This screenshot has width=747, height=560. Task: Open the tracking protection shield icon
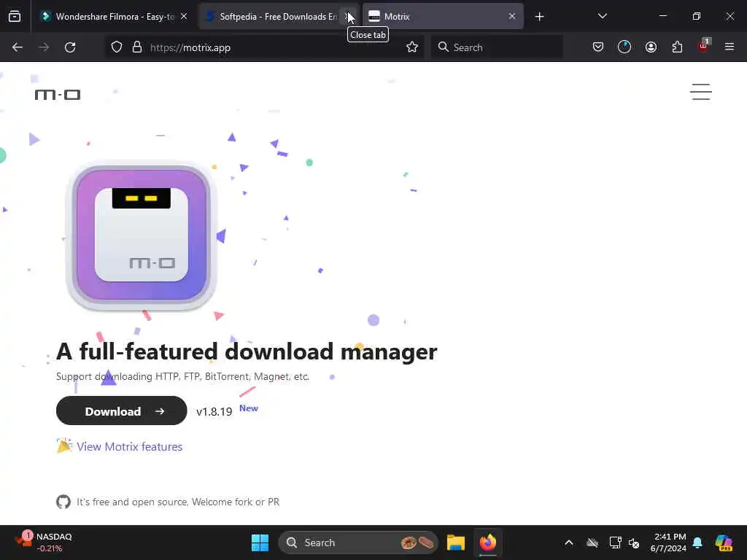coord(117,47)
